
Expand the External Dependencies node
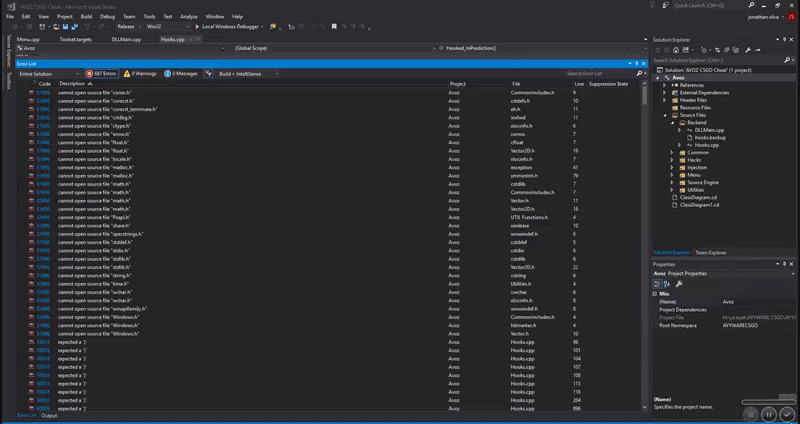tap(664, 93)
